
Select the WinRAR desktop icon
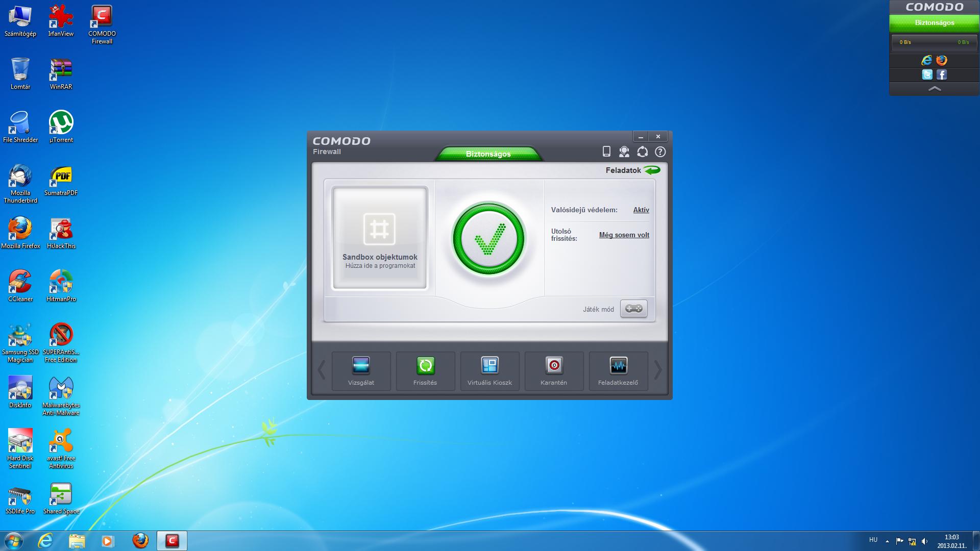[x=61, y=74]
